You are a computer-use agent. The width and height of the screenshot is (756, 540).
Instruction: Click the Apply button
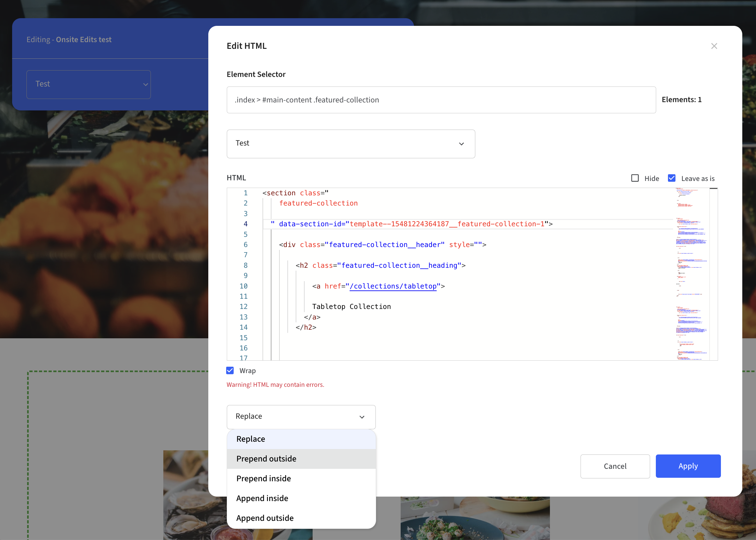[688, 466]
